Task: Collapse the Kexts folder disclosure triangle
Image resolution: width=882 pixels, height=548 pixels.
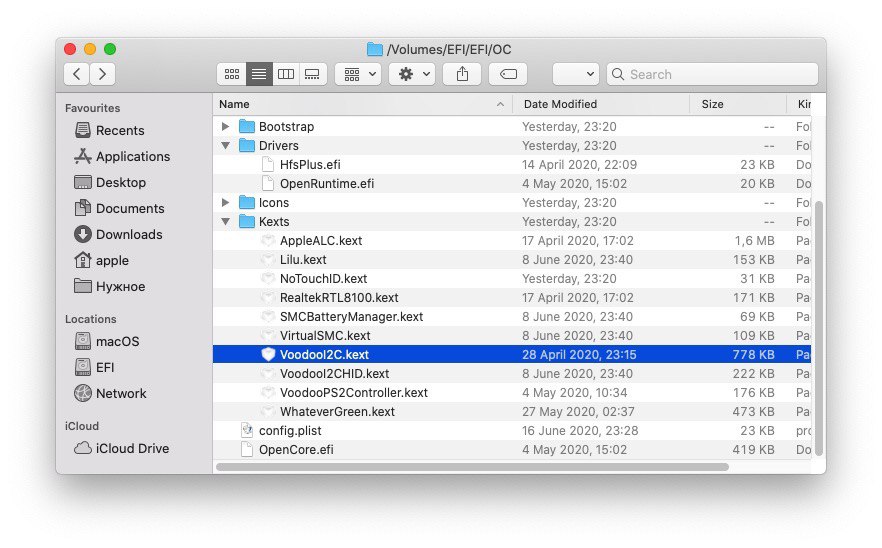Action: click(225, 222)
